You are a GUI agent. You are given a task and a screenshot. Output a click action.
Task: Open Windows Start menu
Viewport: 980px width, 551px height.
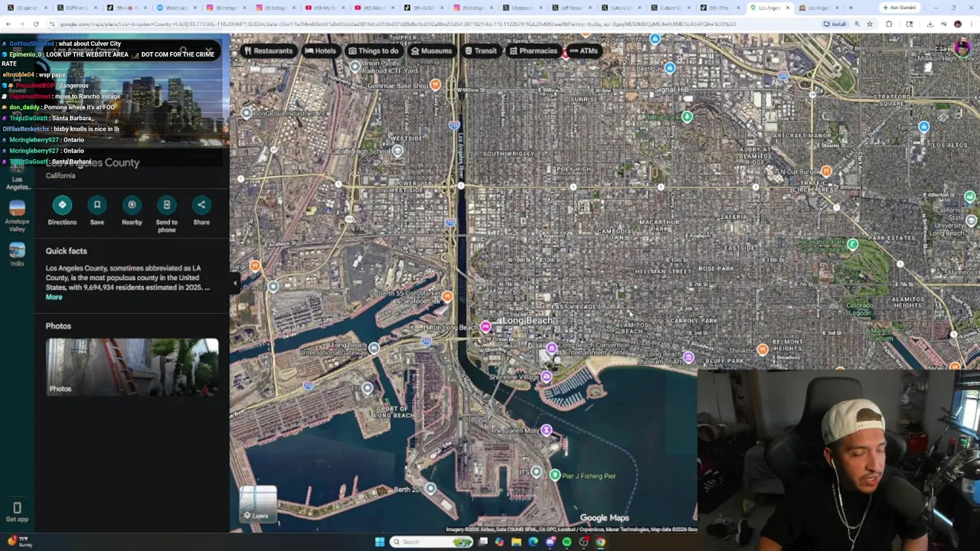click(379, 542)
